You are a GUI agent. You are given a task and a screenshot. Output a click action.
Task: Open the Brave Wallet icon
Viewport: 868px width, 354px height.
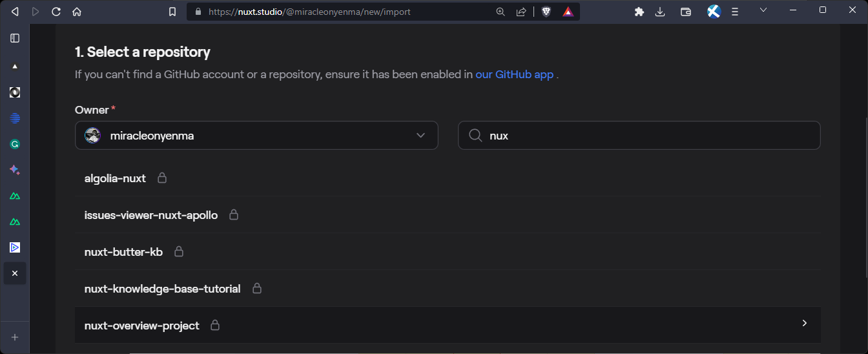(686, 12)
